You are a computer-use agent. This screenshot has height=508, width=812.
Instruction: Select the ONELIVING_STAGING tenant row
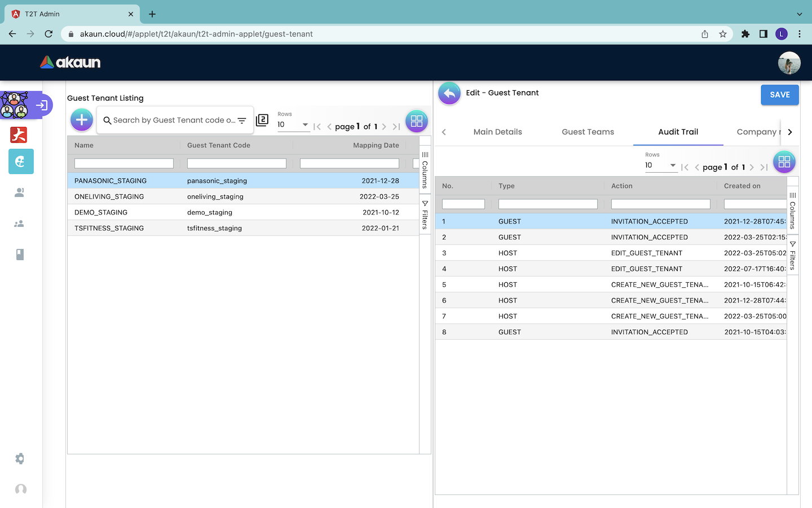[109, 196]
